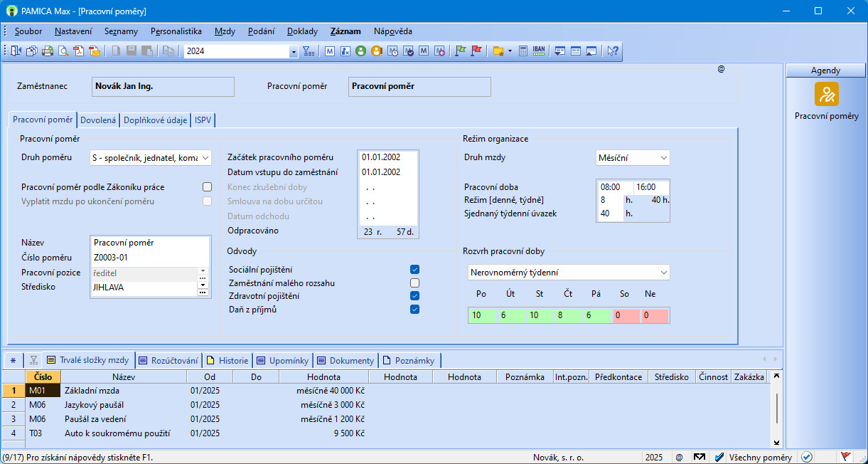Expand the Nerovnoměrný týdenní schedule dropdown
The height and width of the screenshot is (464, 868).
pos(663,273)
